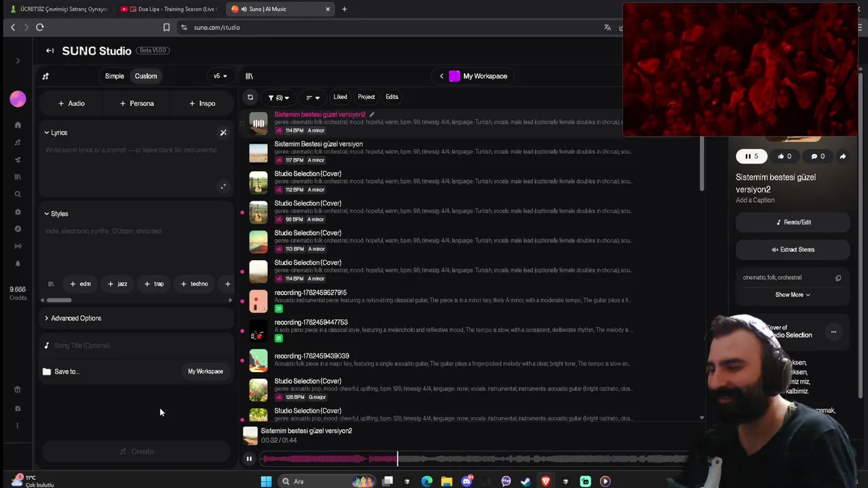
Task: Add Audio to the creation
Action: (x=71, y=104)
